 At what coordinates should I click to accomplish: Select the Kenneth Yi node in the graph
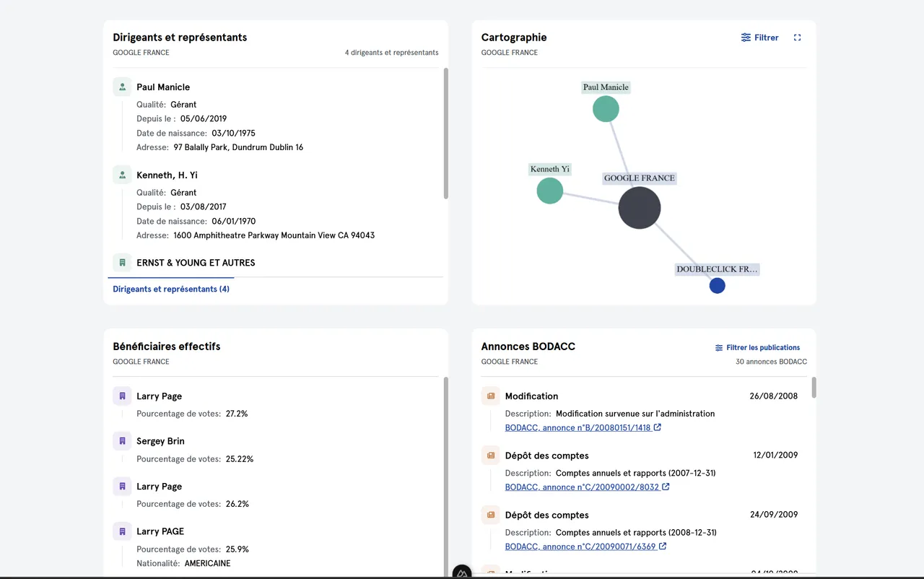pos(550,191)
